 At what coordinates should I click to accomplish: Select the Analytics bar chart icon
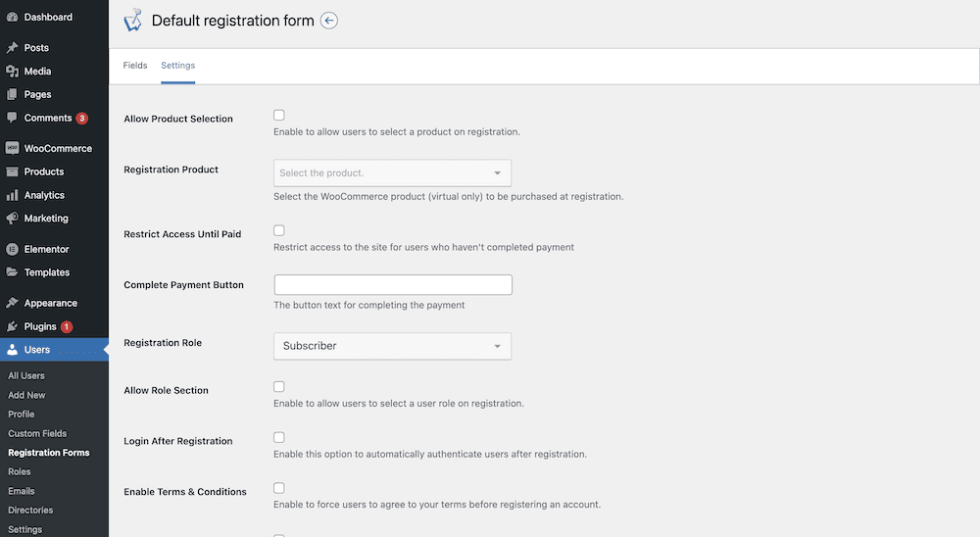tap(12, 195)
